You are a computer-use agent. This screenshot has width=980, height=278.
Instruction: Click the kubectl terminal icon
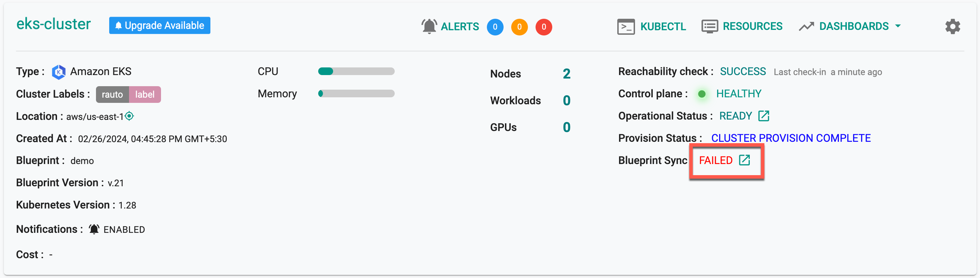coord(626,27)
